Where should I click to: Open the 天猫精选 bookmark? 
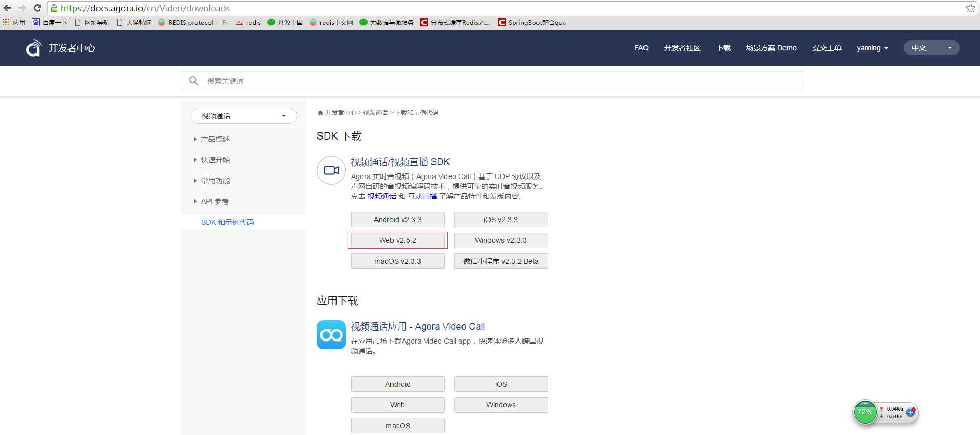pyautogui.click(x=134, y=22)
